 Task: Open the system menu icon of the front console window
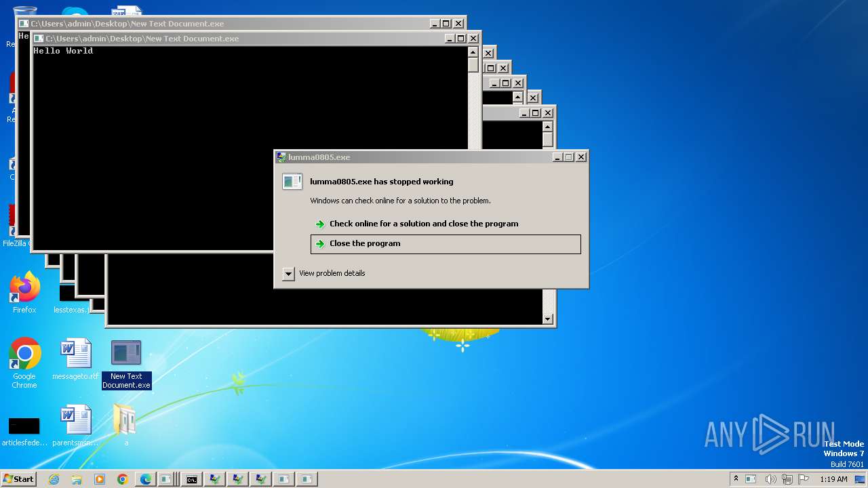coord(39,39)
